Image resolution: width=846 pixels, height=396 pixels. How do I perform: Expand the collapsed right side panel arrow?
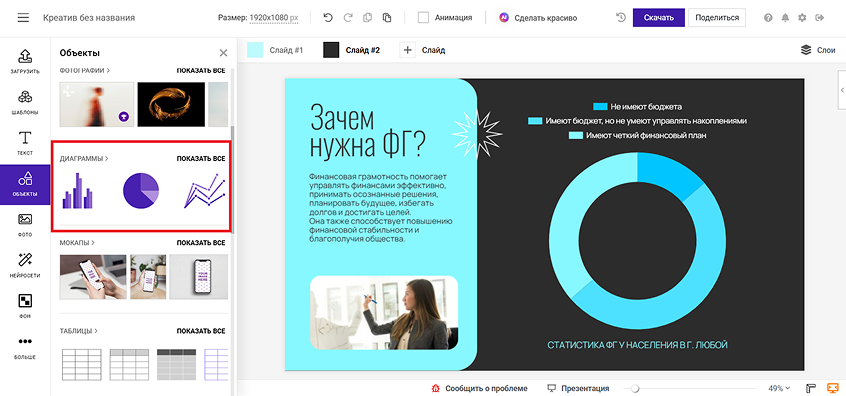842,91
